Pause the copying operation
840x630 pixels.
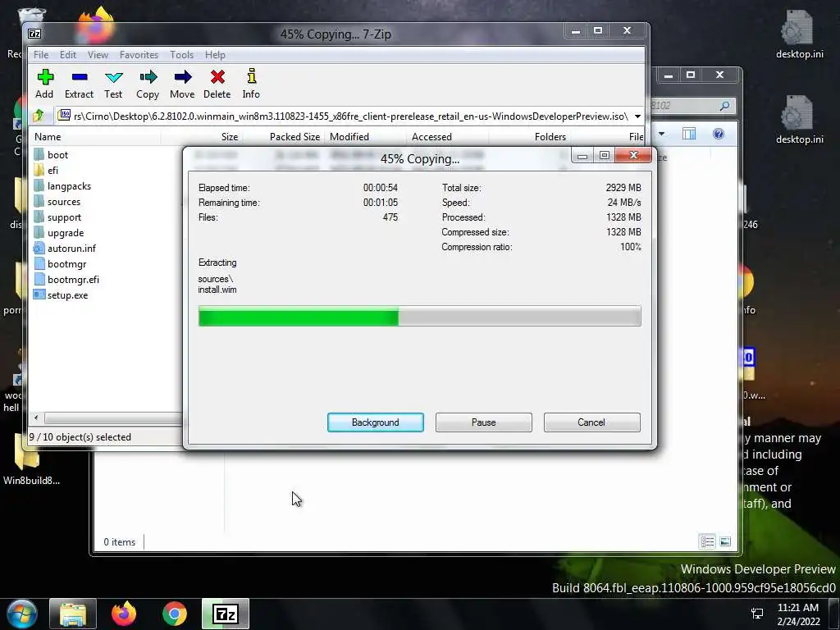[x=484, y=422]
